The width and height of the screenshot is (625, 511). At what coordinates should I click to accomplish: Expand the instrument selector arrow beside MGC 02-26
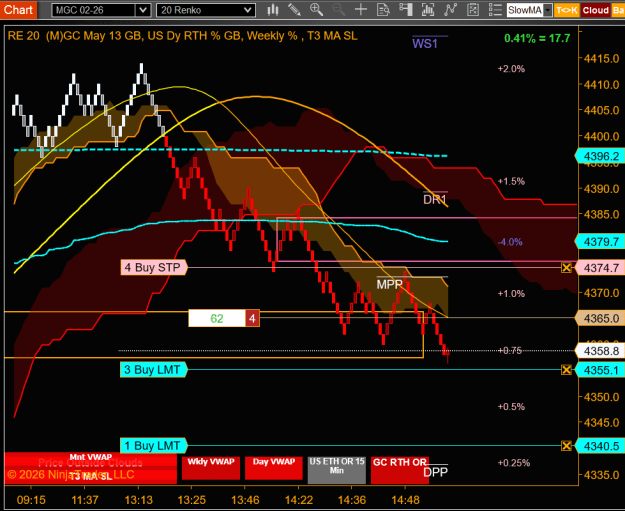[143, 10]
